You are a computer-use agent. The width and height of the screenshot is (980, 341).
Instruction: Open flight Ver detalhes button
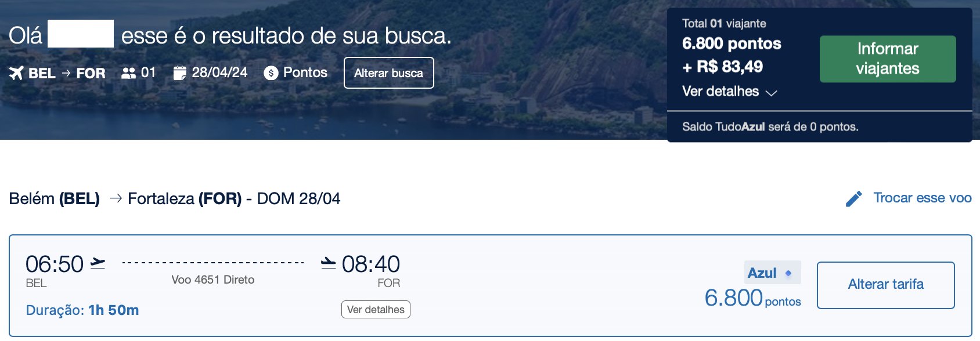[376, 310]
